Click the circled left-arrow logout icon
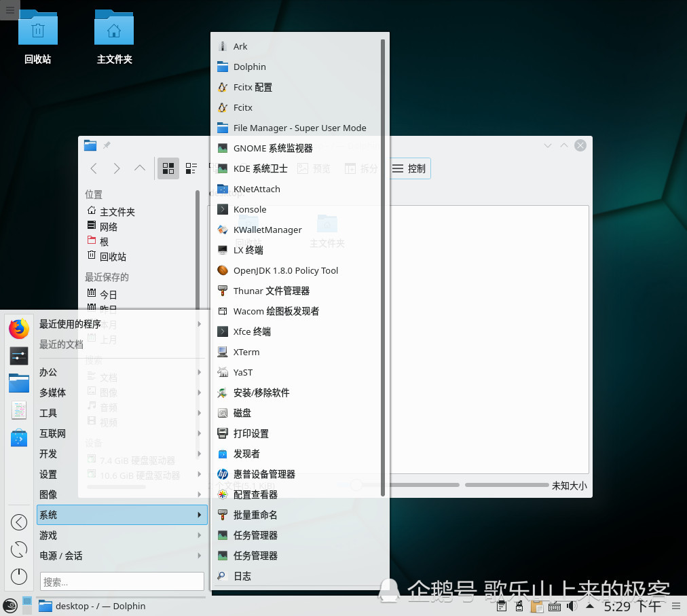The height and width of the screenshot is (616, 687). click(x=19, y=522)
